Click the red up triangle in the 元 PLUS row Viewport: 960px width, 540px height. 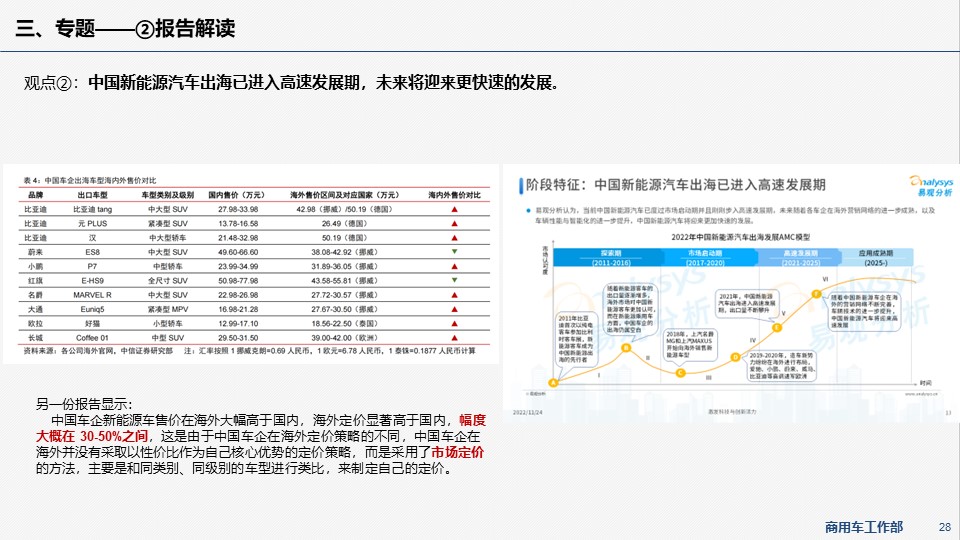click(454, 223)
